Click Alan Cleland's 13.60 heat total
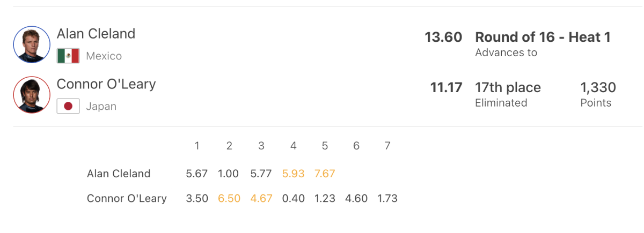 443,37
